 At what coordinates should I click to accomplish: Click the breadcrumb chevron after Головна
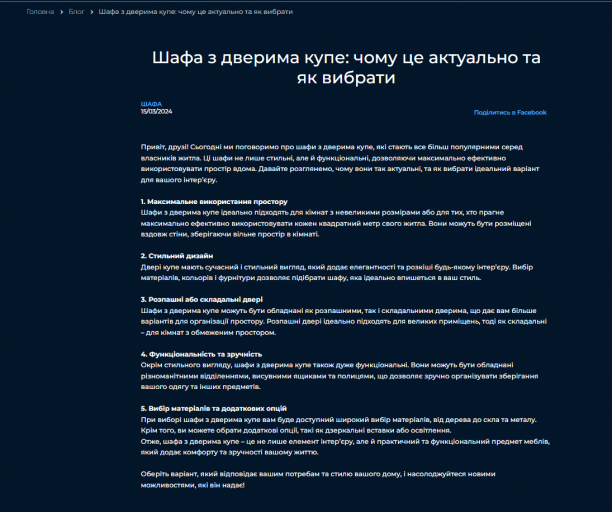coord(61,12)
